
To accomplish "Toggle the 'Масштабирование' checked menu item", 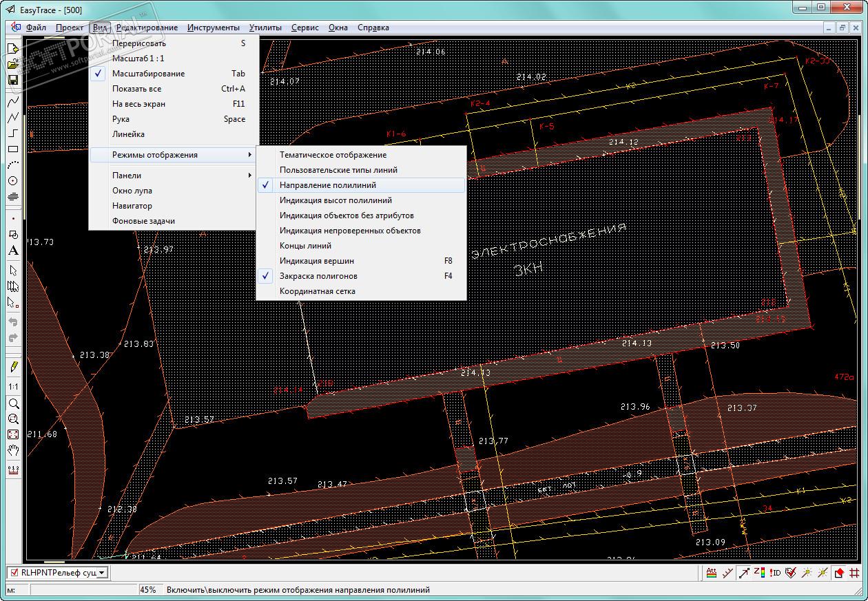I will click(x=148, y=74).
